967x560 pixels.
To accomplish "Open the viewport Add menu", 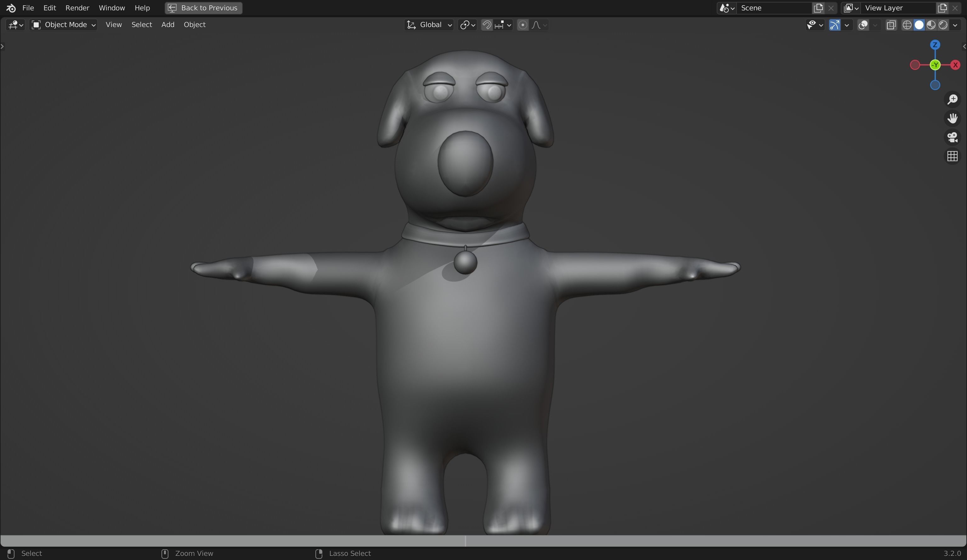I will click(168, 25).
